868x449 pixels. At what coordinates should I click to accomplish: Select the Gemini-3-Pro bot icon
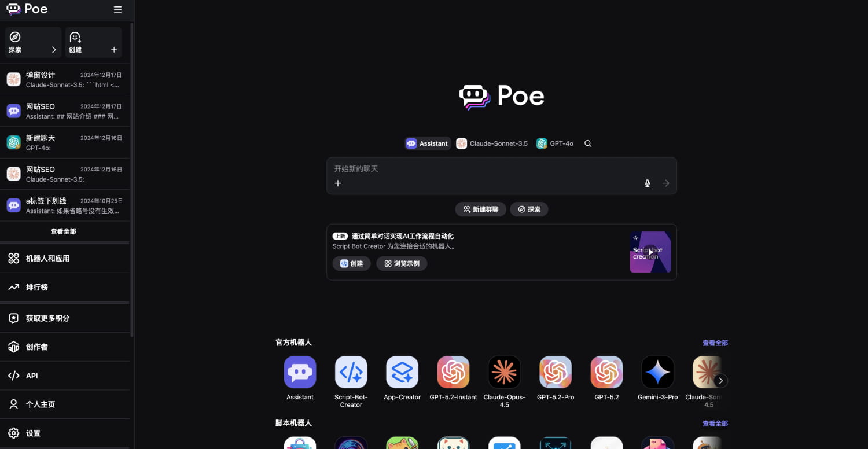(x=657, y=372)
